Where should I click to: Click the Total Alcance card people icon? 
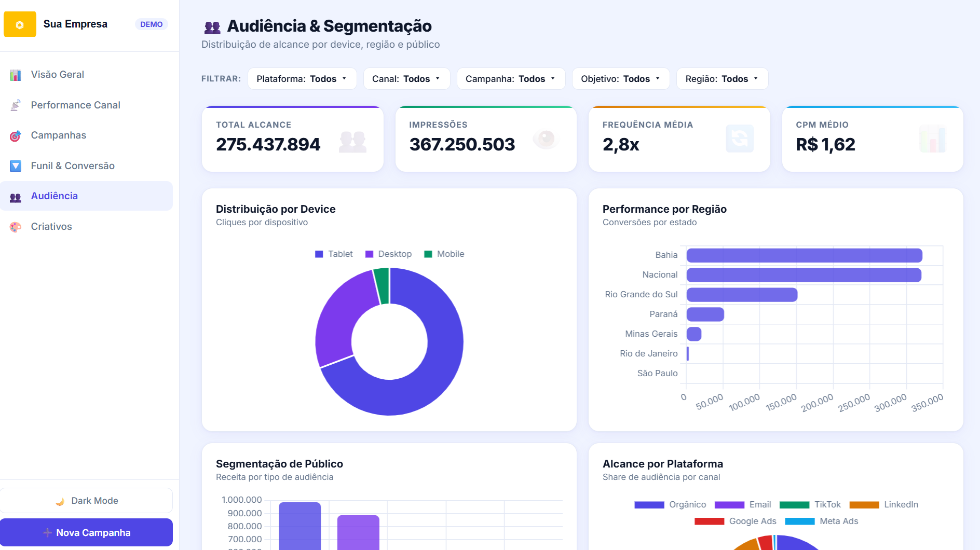tap(352, 141)
